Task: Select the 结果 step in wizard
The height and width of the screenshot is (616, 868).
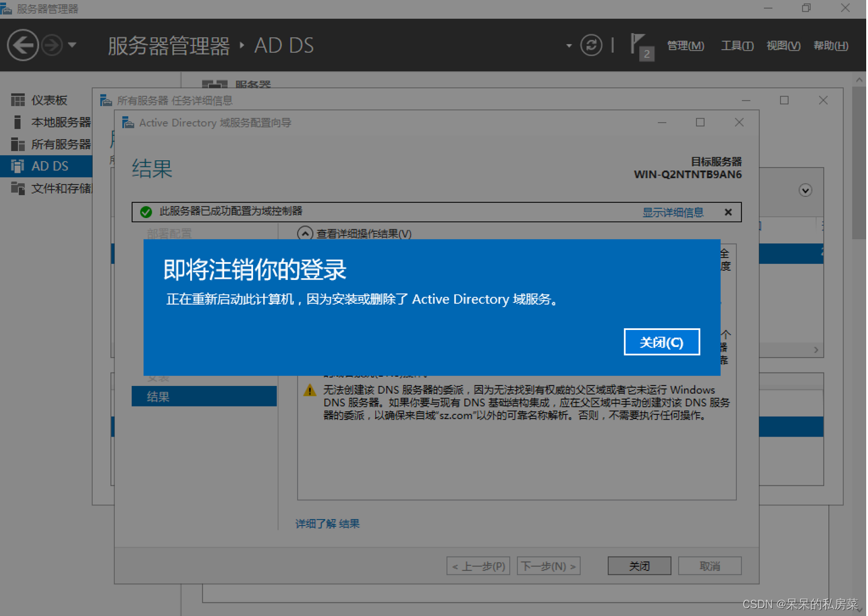Action: (204, 396)
